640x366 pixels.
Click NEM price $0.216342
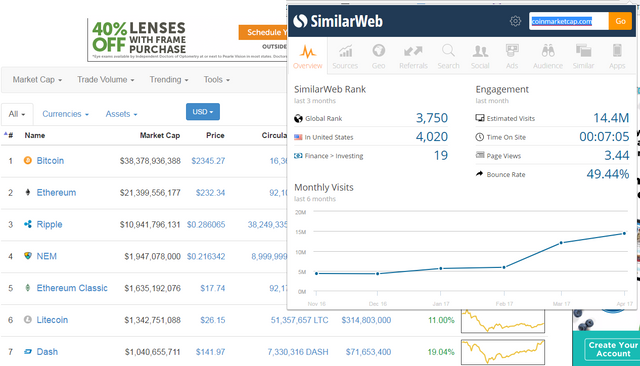tap(206, 256)
